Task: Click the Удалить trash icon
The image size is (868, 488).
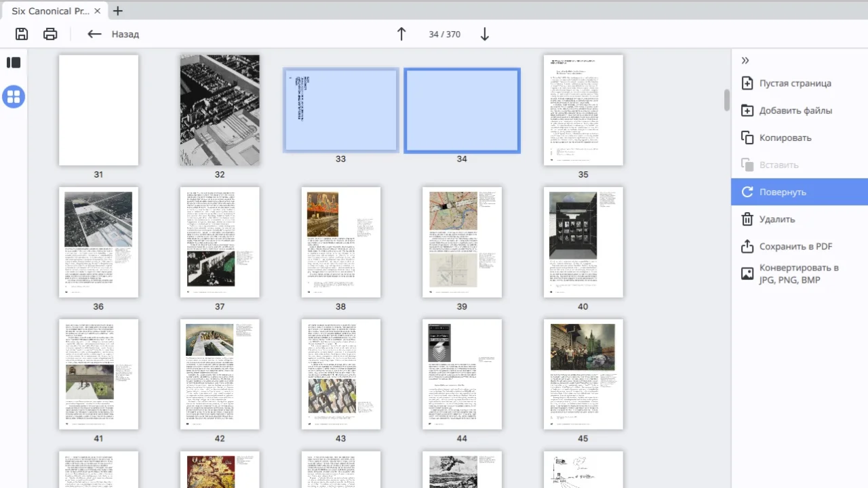Action: [x=747, y=219]
